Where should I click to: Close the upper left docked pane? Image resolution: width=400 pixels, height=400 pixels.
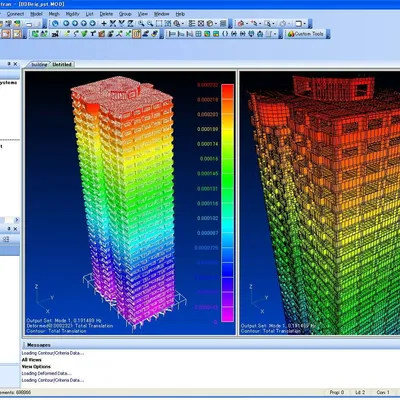tap(15, 64)
